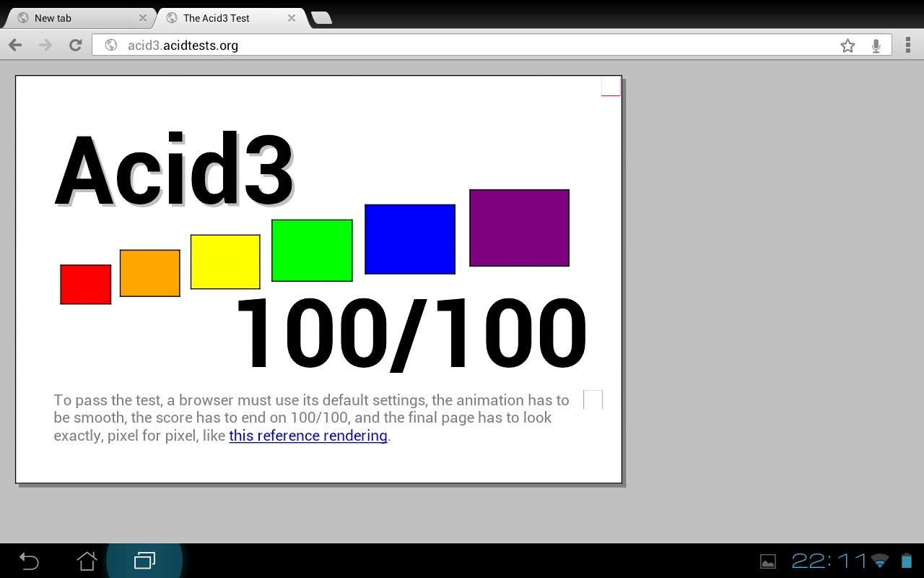Switch to the New tab
This screenshot has width=924, height=578.
72,17
